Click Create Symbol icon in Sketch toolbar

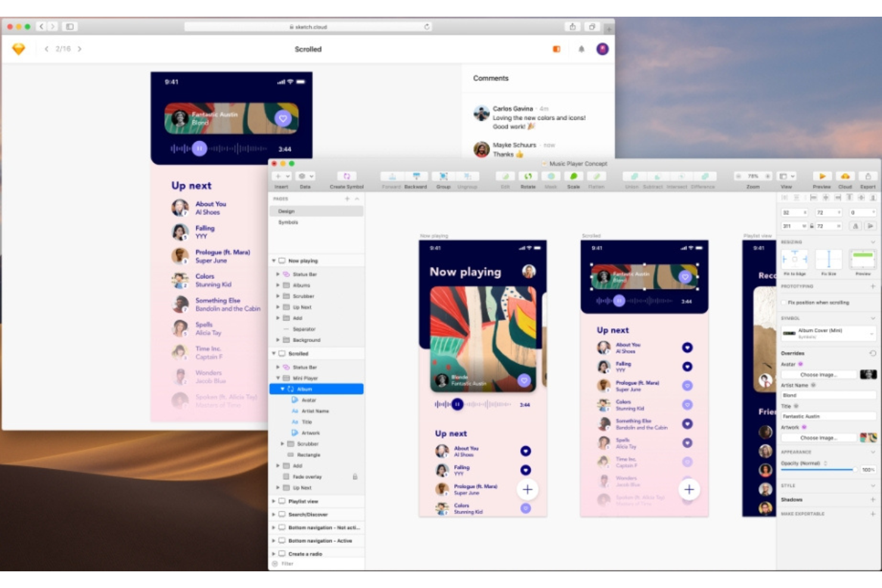point(346,176)
